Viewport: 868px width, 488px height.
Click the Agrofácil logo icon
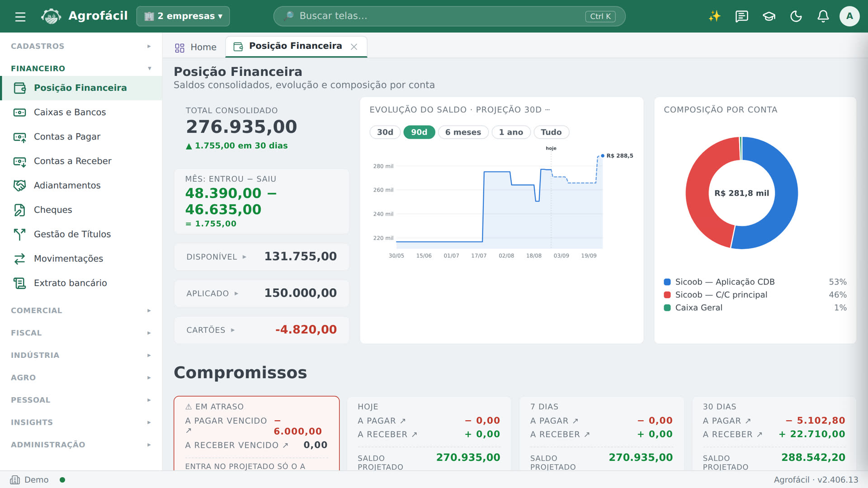(51, 16)
